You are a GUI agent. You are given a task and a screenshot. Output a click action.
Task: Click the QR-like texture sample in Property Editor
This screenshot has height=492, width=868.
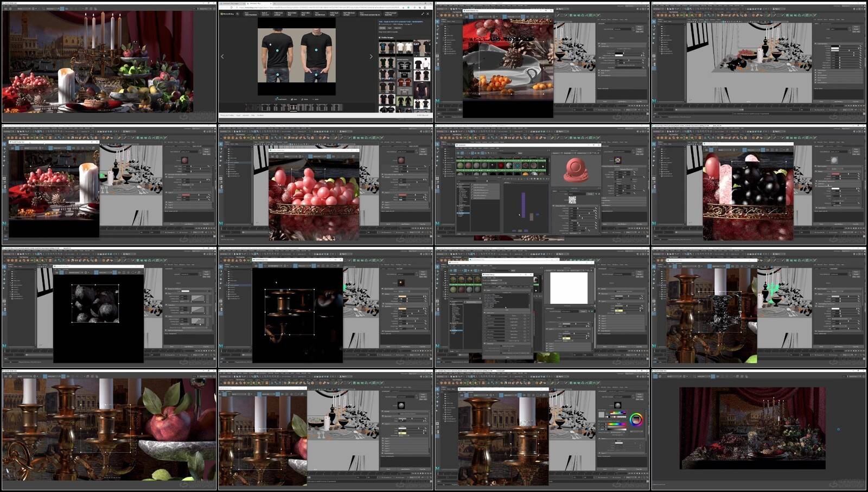572,199
